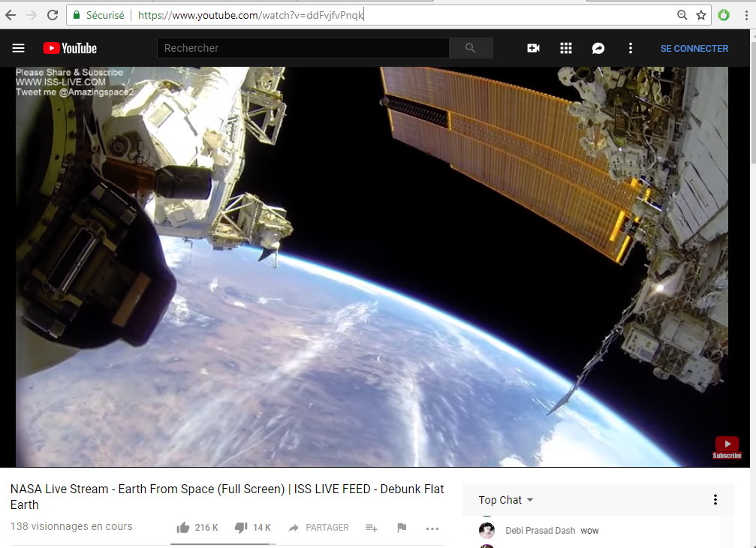
Task: Click the YouTube address bar URL
Action: click(x=251, y=15)
